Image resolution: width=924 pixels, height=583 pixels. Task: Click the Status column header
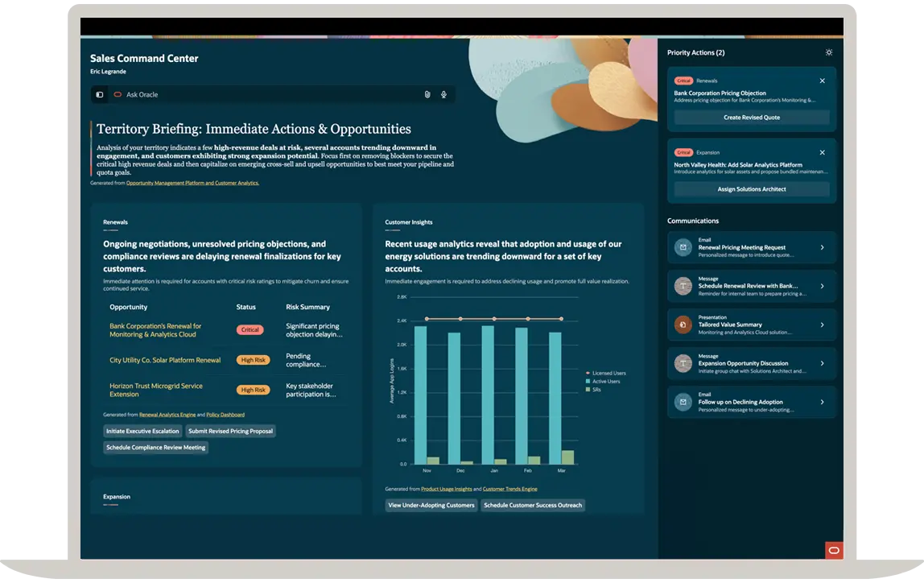tap(245, 307)
